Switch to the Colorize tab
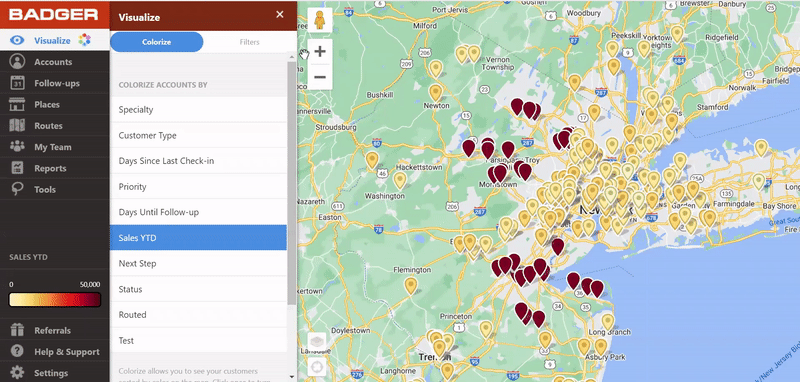 click(x=157, y=42)
